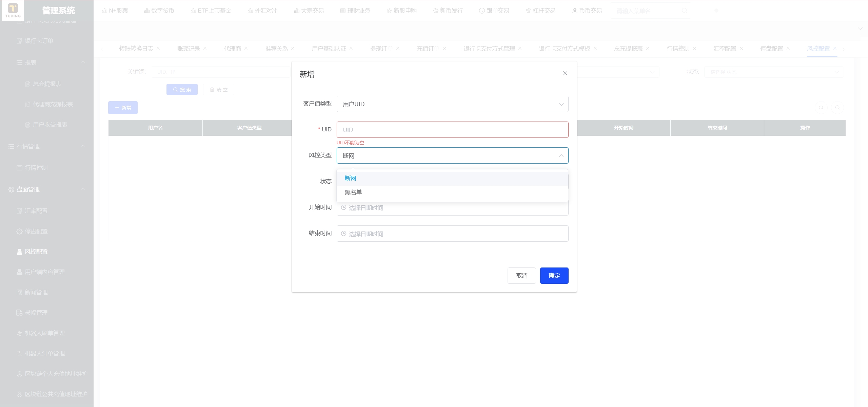Screen dimensions: 868x407
Task: Close the 新增 dialog with the X icon
Action: click(565, 73)
